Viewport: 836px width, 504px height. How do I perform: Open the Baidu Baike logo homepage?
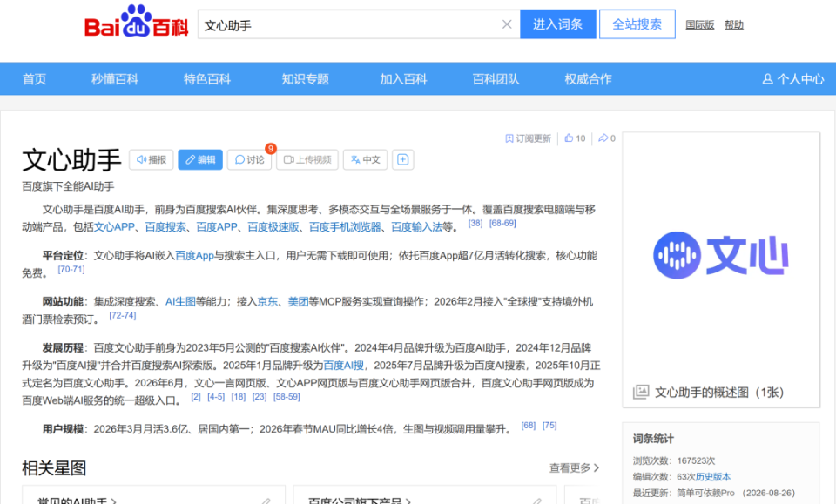136,22
